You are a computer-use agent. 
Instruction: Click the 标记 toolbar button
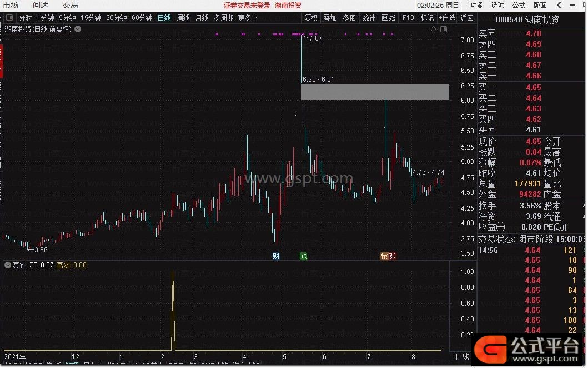[x=427, y=18]
